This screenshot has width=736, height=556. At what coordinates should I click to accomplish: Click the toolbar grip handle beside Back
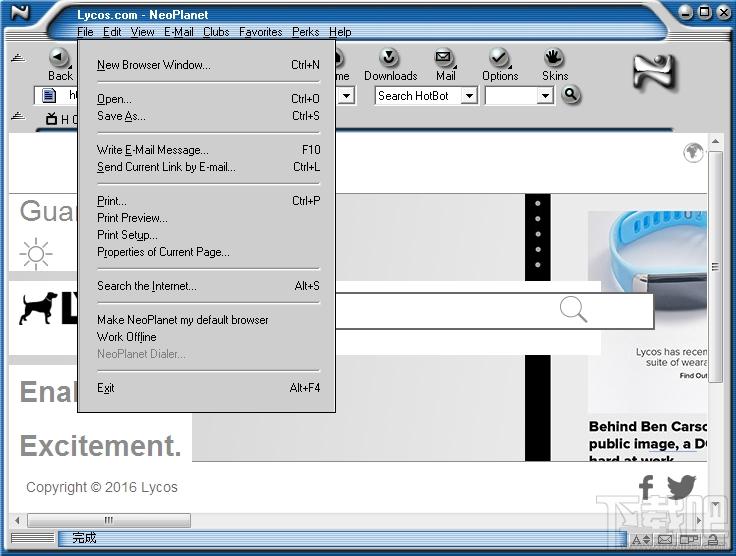18,59
